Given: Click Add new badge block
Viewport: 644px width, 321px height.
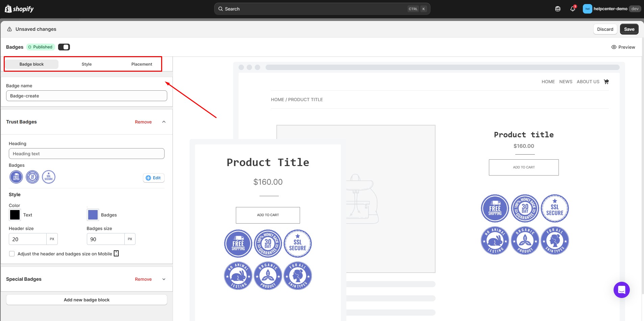Looking at the screenshot, I should click(86, 300).
